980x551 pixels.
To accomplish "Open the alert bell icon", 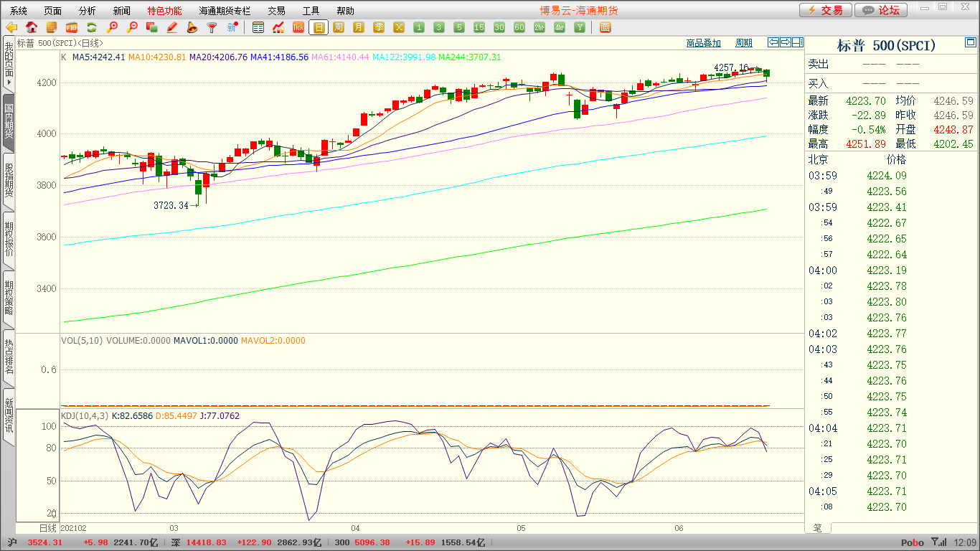I will pyautogui.click(x=192, y=28).
